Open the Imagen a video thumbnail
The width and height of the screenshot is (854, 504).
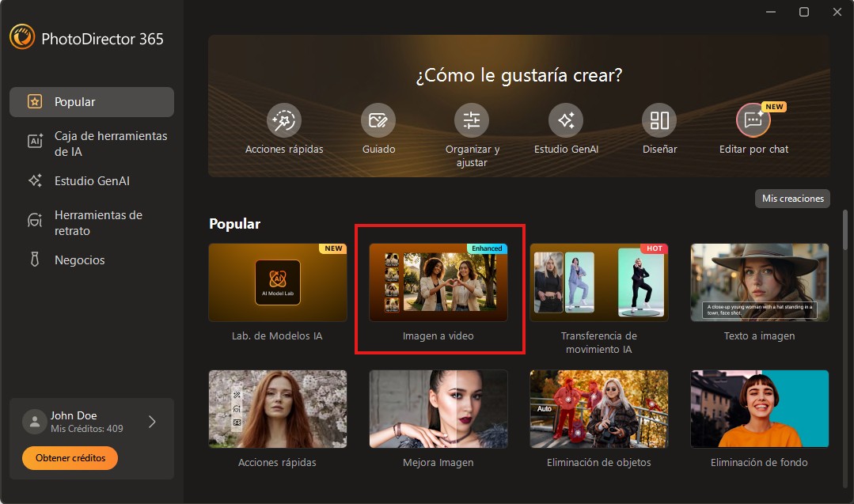point(438,282)
